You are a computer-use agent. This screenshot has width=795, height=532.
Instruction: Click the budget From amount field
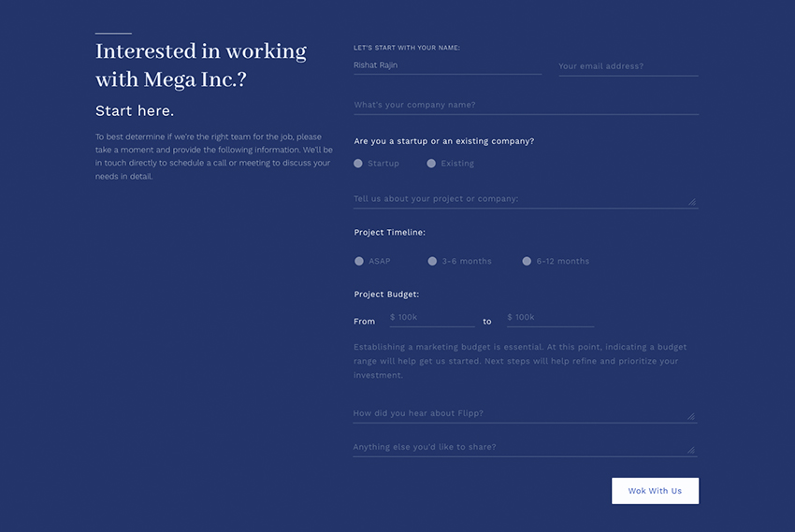pos(431,318)
